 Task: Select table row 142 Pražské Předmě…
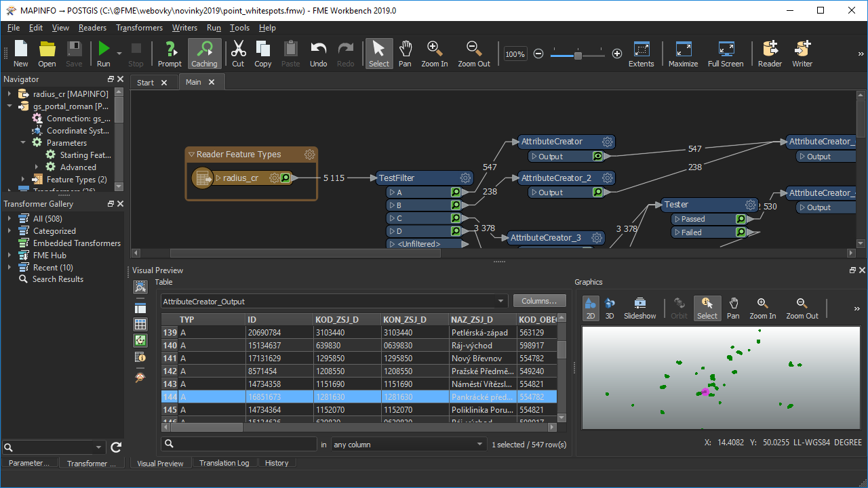click(x=359, y=371)
